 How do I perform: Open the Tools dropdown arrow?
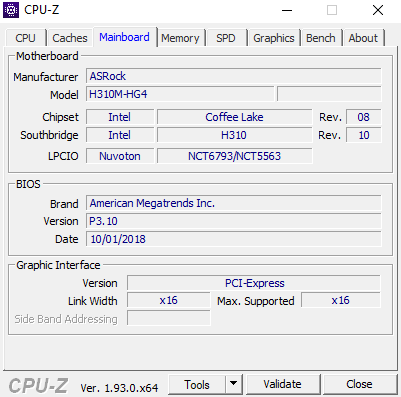tap(234, 384)
